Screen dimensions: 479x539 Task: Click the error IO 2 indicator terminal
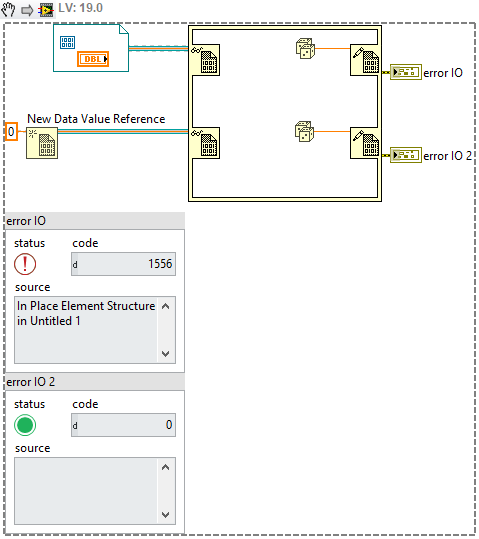pos(405,155)
